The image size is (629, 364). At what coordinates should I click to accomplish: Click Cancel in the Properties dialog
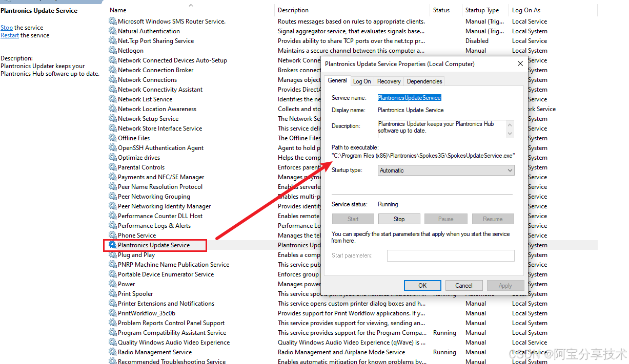pyautogui.click(x=464, y=286)
